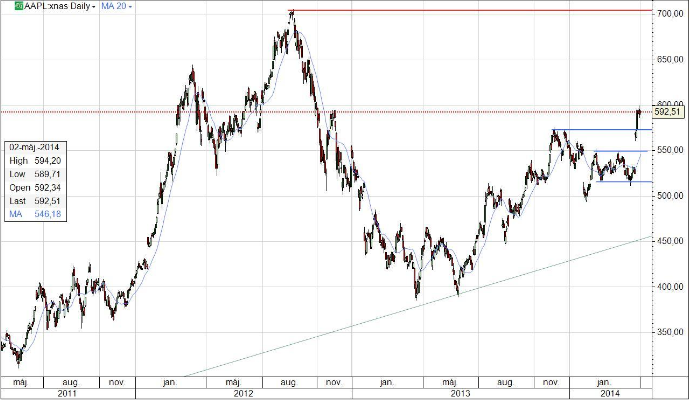Click the green instrument icon beside AAPL:xnas
689x400 pixels.
pyautogui.click(x=19, y=6)
